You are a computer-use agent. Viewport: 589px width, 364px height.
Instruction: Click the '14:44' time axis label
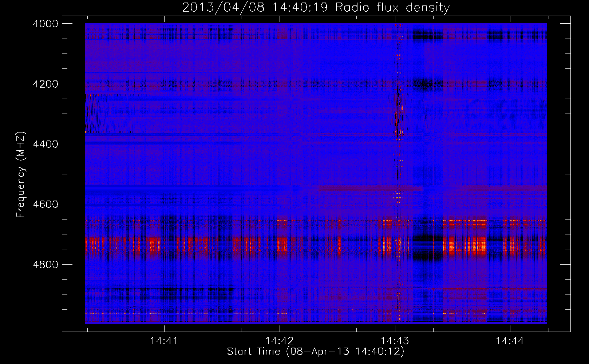tap(510, 341)
